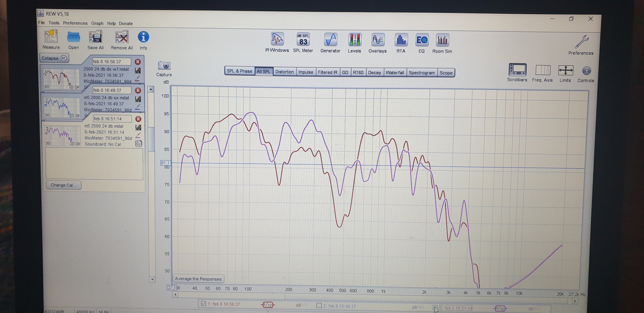
Task: Uncheck trace 1: feb 8 16:56:37
Action: [x=203, y=304]
